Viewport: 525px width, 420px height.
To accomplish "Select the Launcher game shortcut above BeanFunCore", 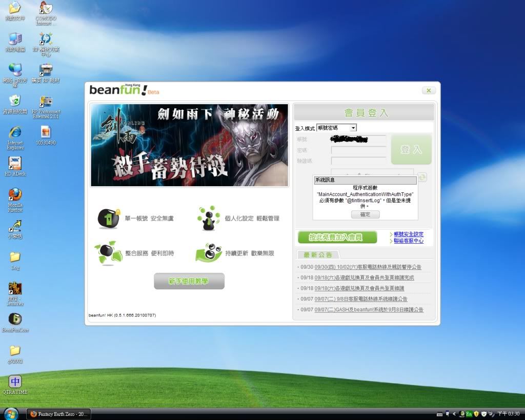I will [15, 294].
